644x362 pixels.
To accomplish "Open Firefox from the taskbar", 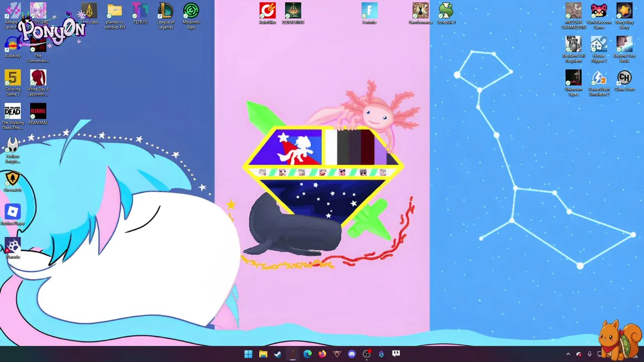I will [322, 354].
